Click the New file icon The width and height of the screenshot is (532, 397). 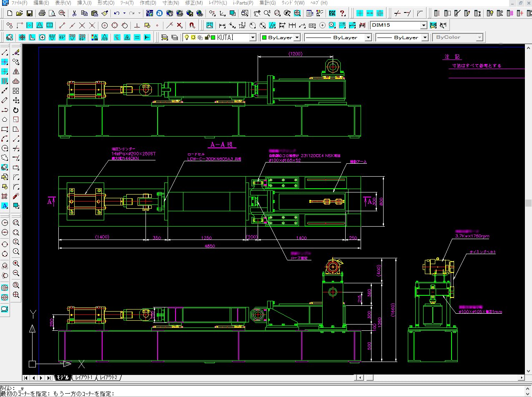coord(10,13)
